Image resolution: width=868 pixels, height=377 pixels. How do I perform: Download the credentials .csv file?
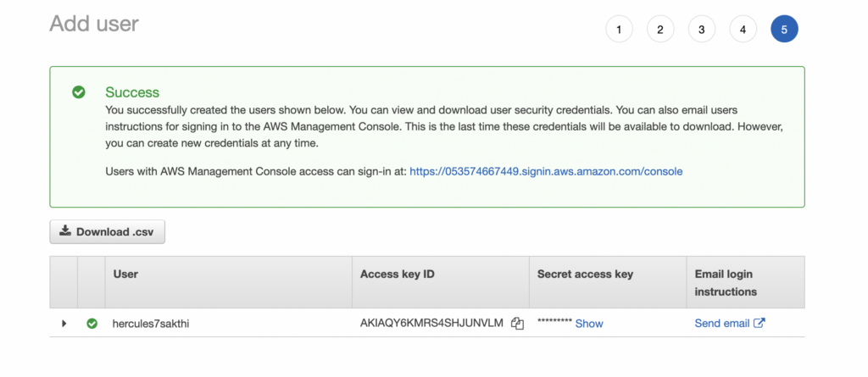point(107,231)
